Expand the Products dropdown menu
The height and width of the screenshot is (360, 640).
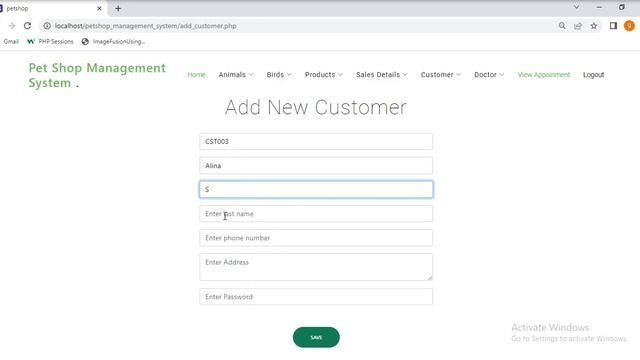click(x=324, y=75)
